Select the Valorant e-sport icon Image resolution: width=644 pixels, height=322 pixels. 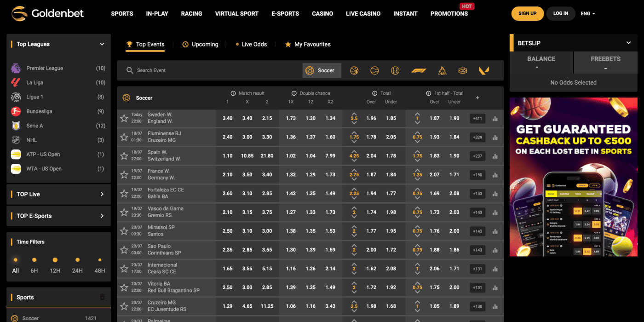click(483, 70)
